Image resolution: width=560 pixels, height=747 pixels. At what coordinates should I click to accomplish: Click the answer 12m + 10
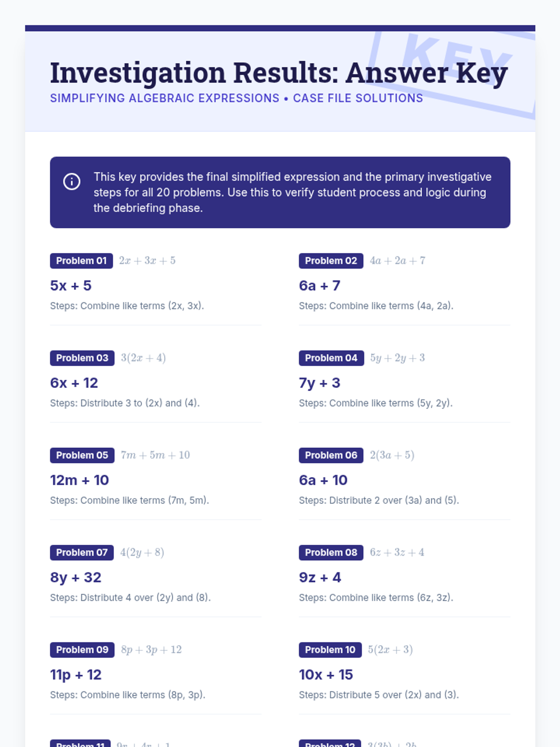click(79, 480)
